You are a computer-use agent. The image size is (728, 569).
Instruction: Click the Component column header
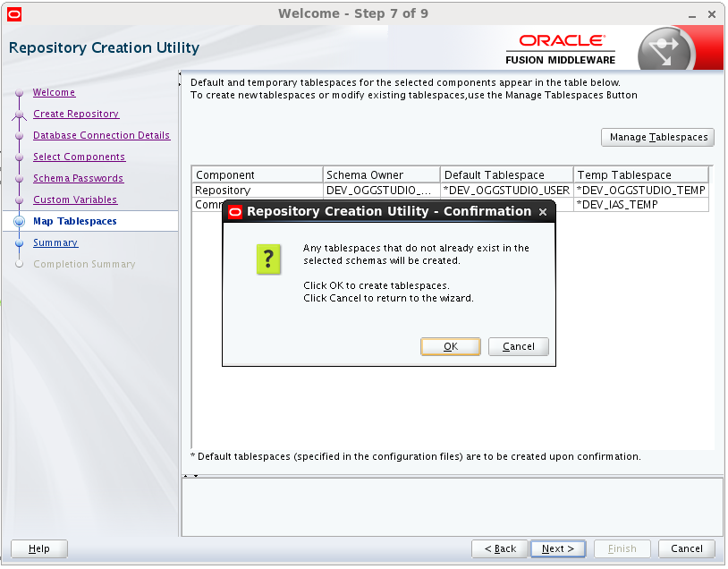pos(258,174)
